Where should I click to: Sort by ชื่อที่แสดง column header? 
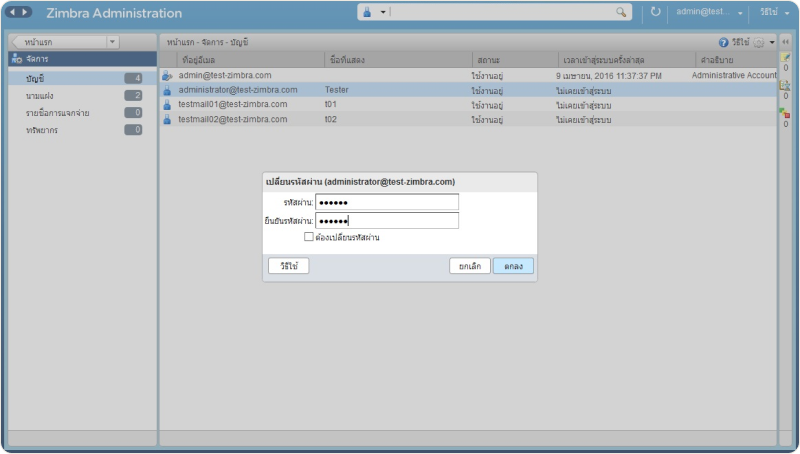(x=398, y=60)
